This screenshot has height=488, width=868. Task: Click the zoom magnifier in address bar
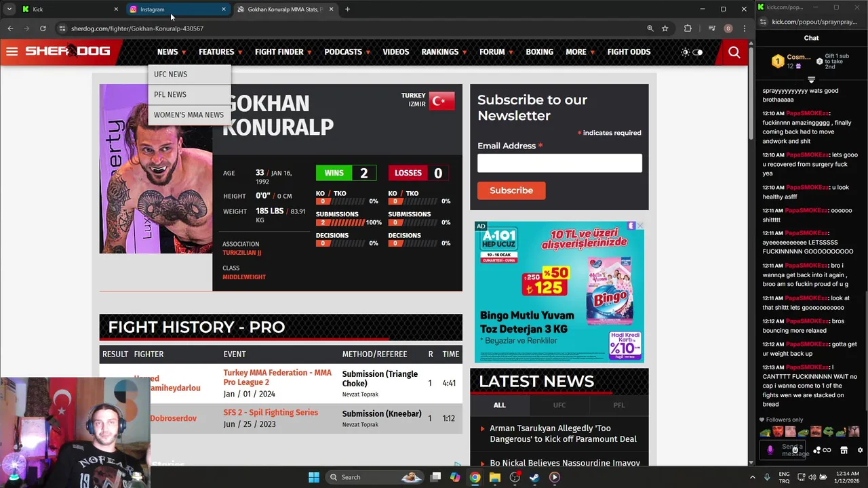(x=650, y=28)
